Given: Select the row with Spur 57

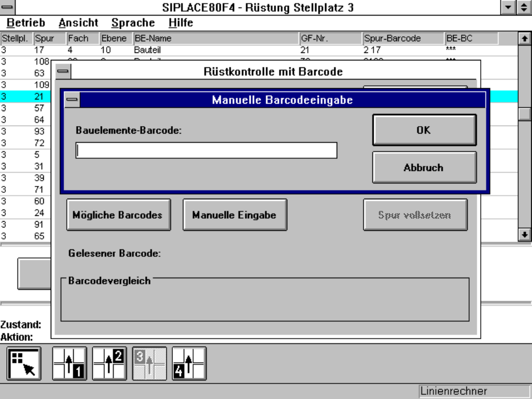Looking at the screenshot, I should (x=25, y=108).
